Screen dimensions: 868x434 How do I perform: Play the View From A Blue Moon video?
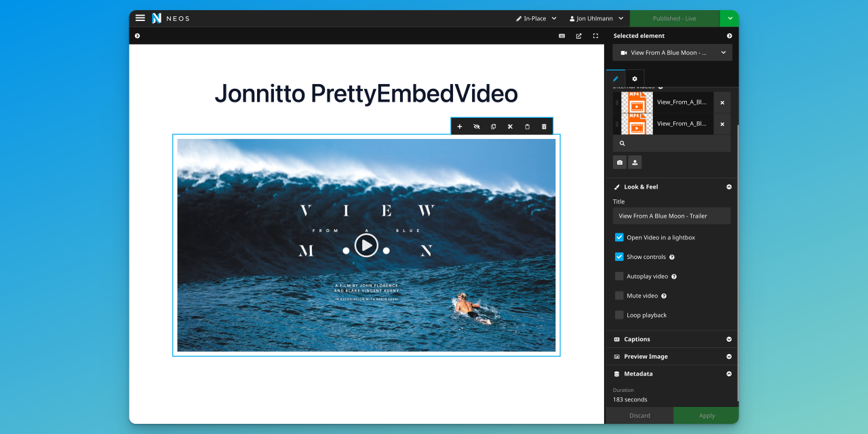[x=366, y=245]
